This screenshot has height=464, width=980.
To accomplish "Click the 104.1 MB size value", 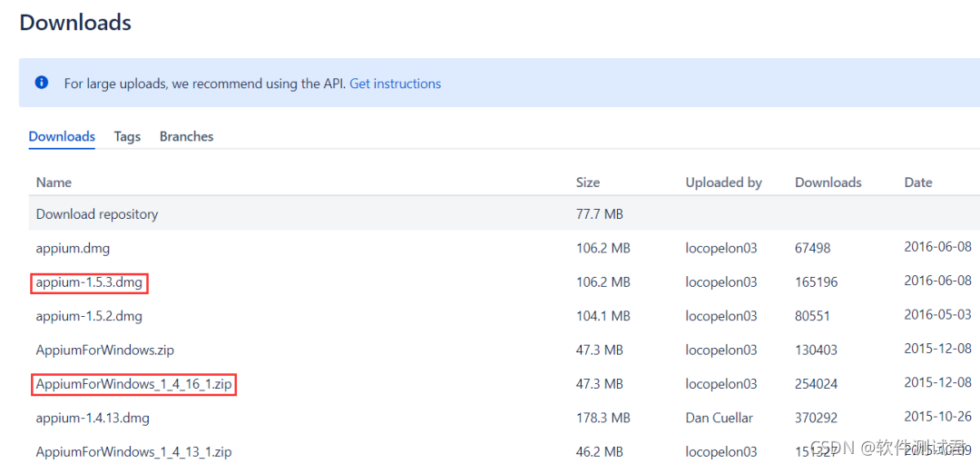I will [x=603, y=316].
